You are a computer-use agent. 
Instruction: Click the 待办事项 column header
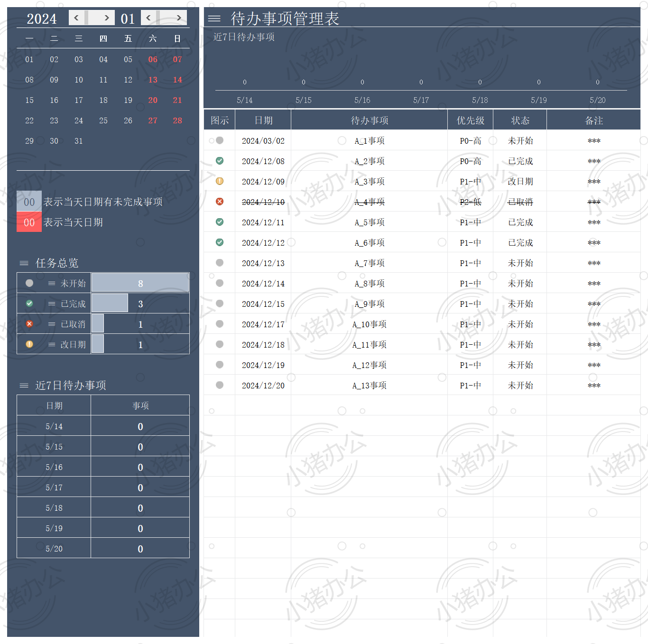click(x=370, y=120)
